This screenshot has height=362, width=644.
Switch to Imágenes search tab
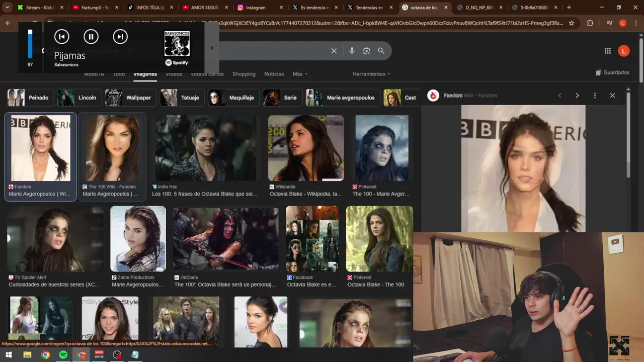[x=145, y=74]
